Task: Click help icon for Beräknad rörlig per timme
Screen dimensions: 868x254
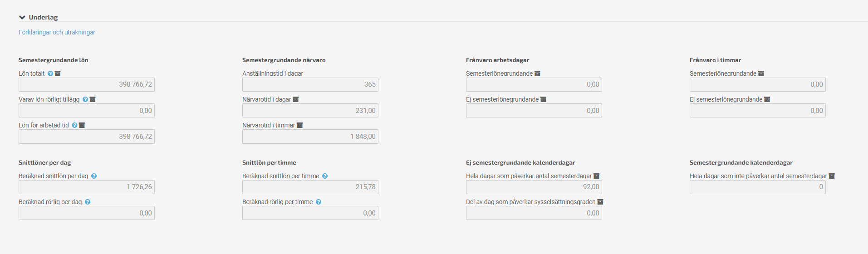Action: [319, 202]
